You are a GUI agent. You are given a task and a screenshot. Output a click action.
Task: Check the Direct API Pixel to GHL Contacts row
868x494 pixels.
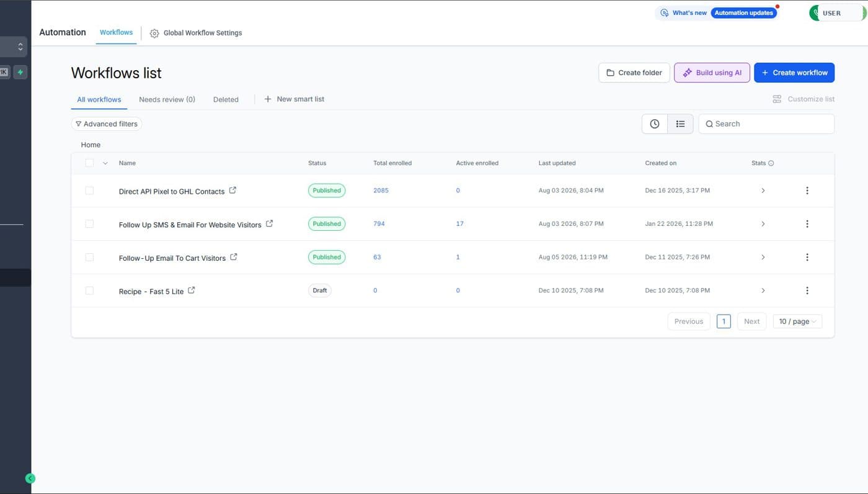[89, 191]
